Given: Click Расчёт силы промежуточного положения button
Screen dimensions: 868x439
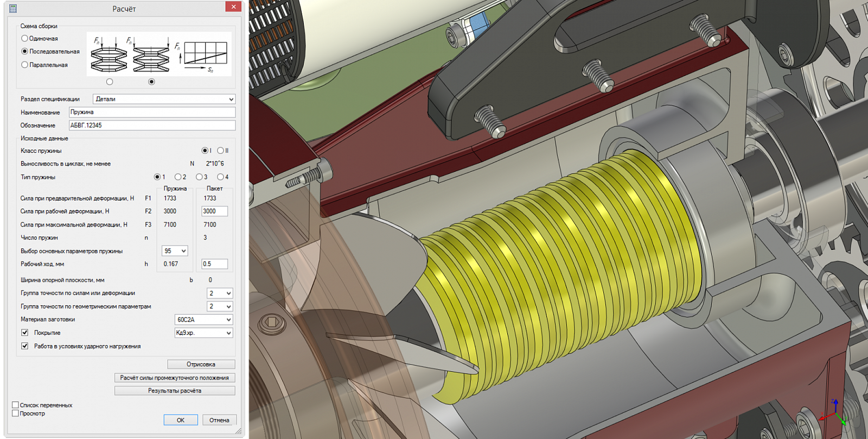Looking at the screenshot, I should click(x=175, y=378).
